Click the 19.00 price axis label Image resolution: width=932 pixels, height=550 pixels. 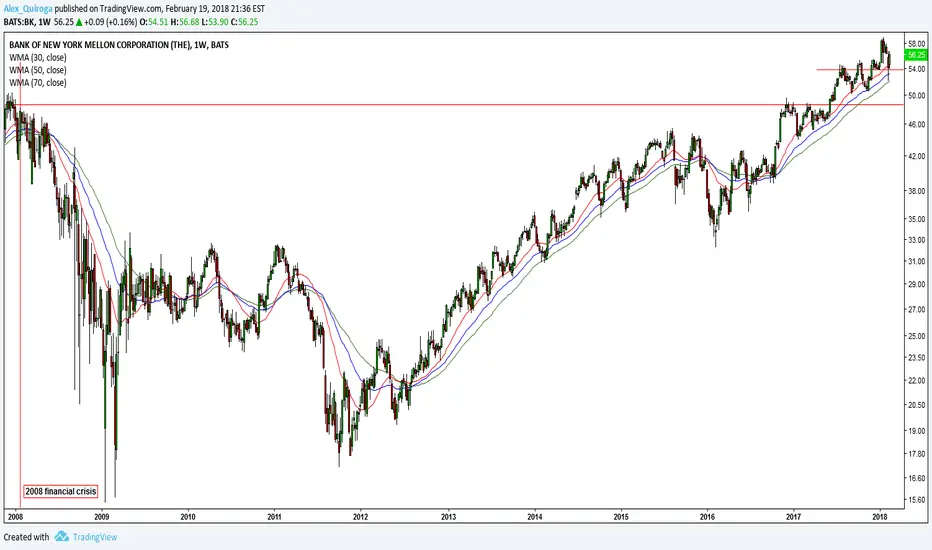(x=917, y=430)
